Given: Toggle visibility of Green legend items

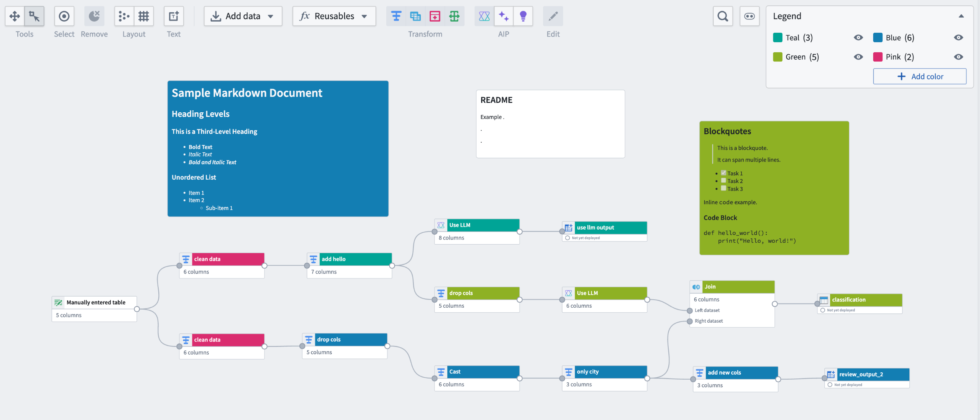Looking at the screenshot, I should pyautogui.click(x=859, y=57).
